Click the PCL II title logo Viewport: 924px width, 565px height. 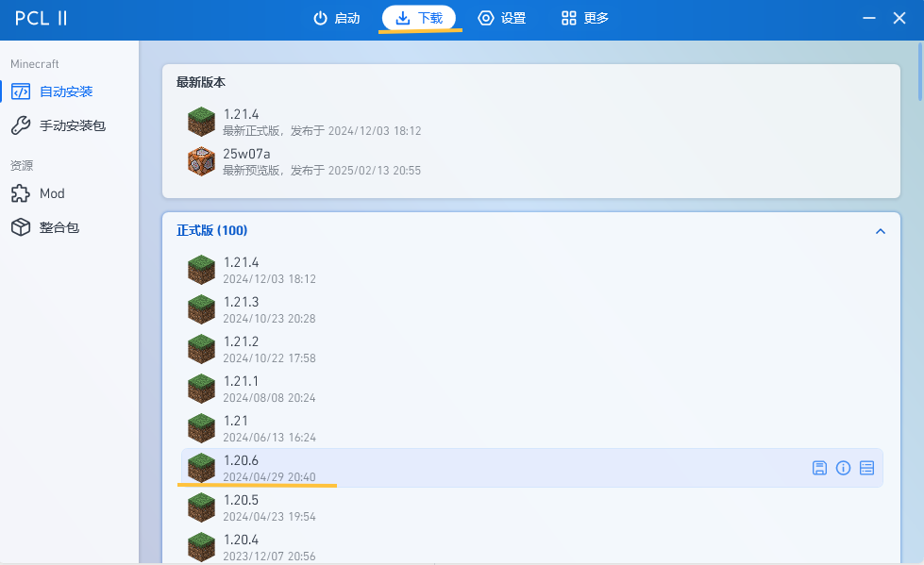[41, 18]
